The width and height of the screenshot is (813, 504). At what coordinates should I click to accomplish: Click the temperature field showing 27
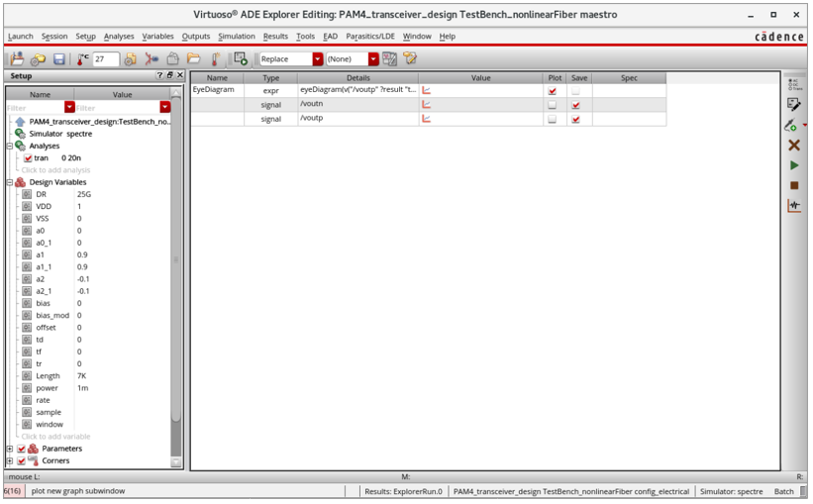click(106, 59)
